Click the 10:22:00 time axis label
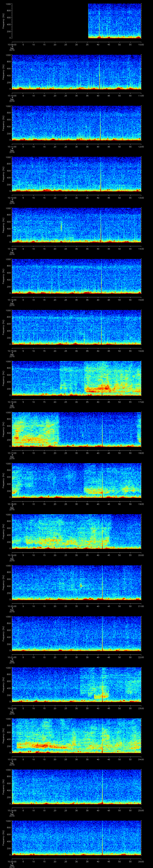The height and width of the screenshot is (868, 153). coord(12,708)
